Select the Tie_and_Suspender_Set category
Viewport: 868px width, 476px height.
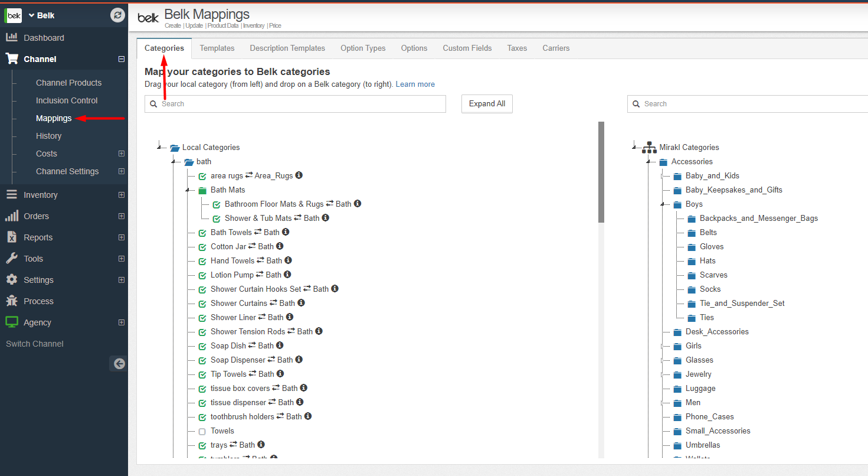point(742,304)
